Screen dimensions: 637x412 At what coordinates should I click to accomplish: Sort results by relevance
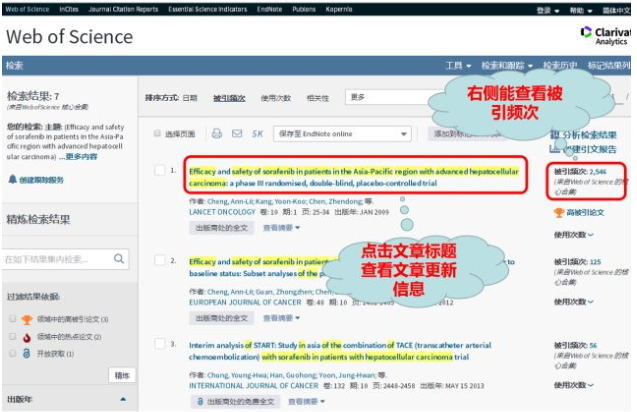[x=318, y=98]
